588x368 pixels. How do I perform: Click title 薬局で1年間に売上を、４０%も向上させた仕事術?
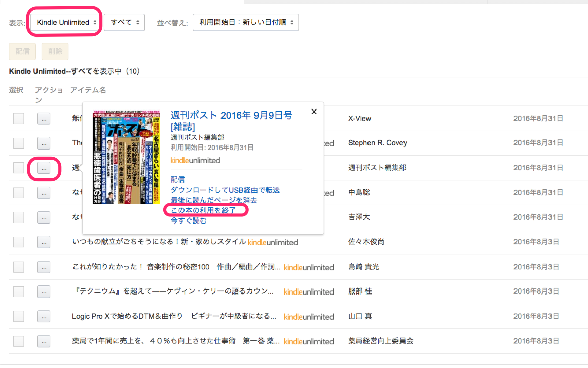(x=176, y=341)
